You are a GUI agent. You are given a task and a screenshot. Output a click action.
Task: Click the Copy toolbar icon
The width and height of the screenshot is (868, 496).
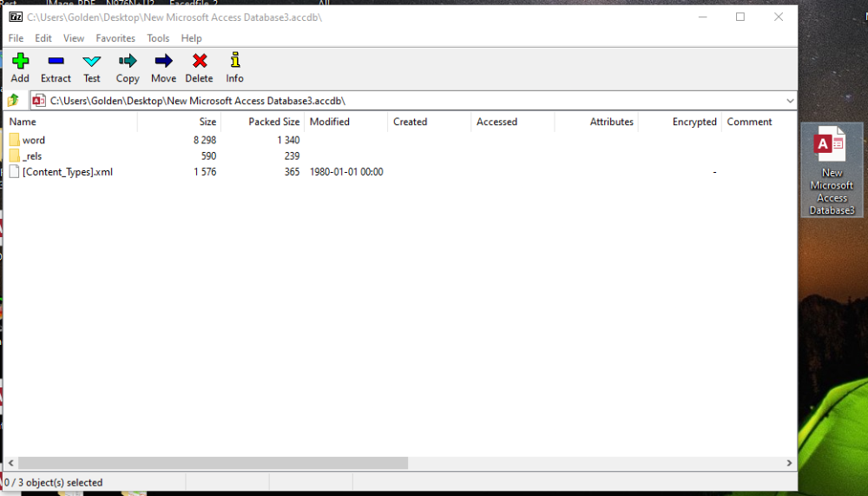point(128,61)
